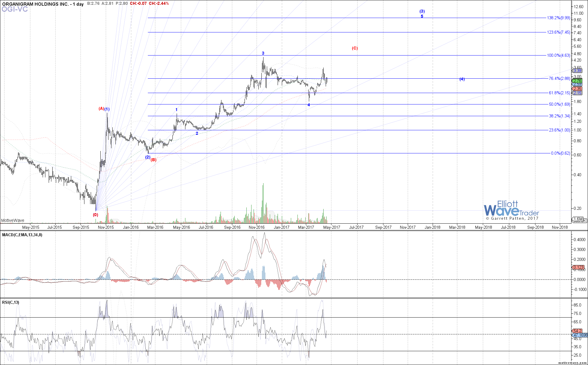Select the Fibonacci label "100.0%(4.63)"
588x365 pixels.
tap(558, 56)
